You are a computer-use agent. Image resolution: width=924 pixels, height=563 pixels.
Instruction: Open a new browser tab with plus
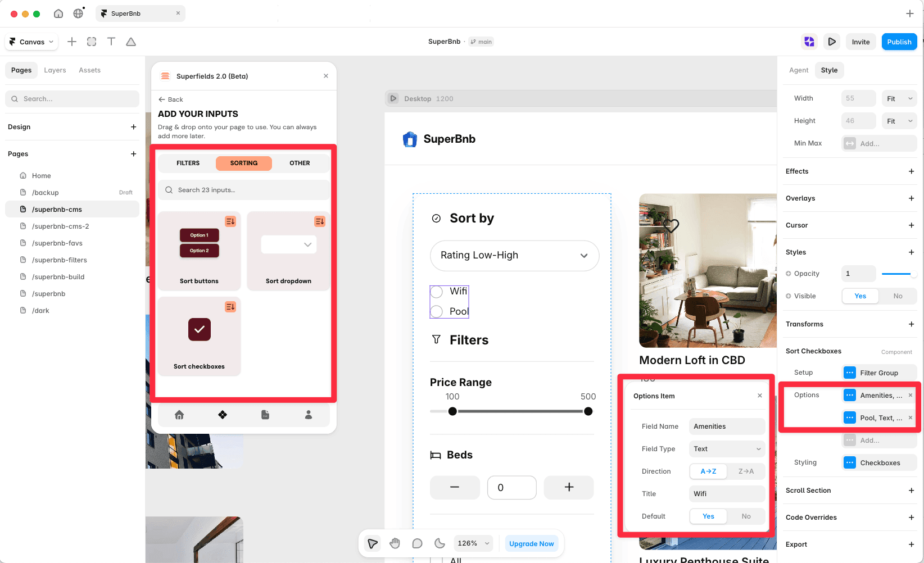(x=910, y=13)
